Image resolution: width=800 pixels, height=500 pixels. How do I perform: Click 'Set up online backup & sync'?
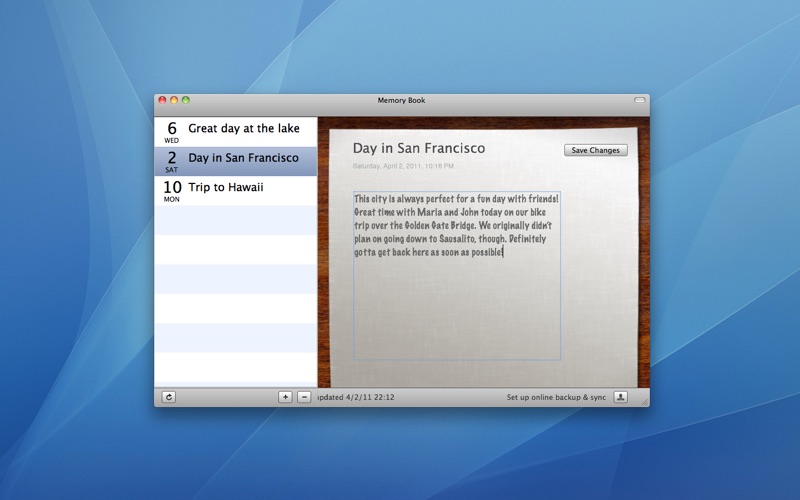coord(556,397)
